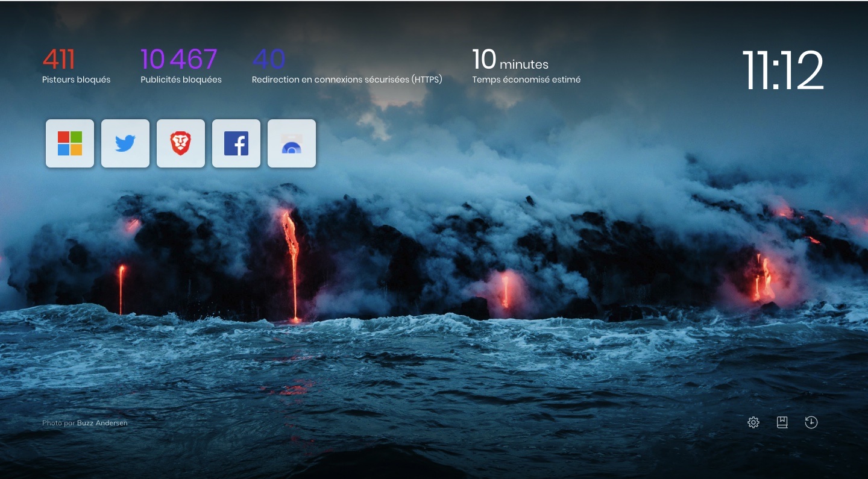Open the Microsoft shortcut tile
This screenshot has height=479, width=868.
click(x=70, y=143)
